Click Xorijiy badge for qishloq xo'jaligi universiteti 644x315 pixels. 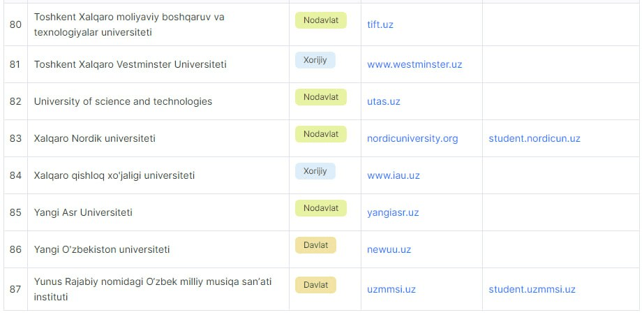pyautogui.click(x=315, y=171)
